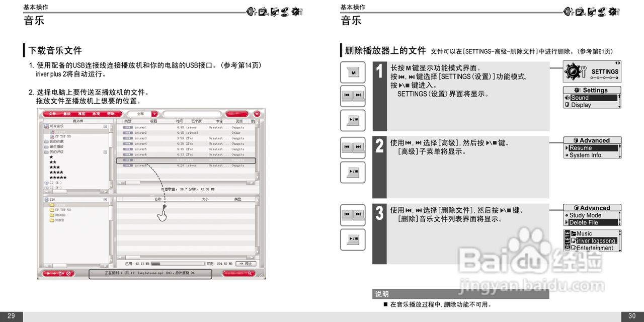Expand the 我的评级 ratings node
Screen dimensions: 644x322
pyautogui.click(x=105, y=153)
